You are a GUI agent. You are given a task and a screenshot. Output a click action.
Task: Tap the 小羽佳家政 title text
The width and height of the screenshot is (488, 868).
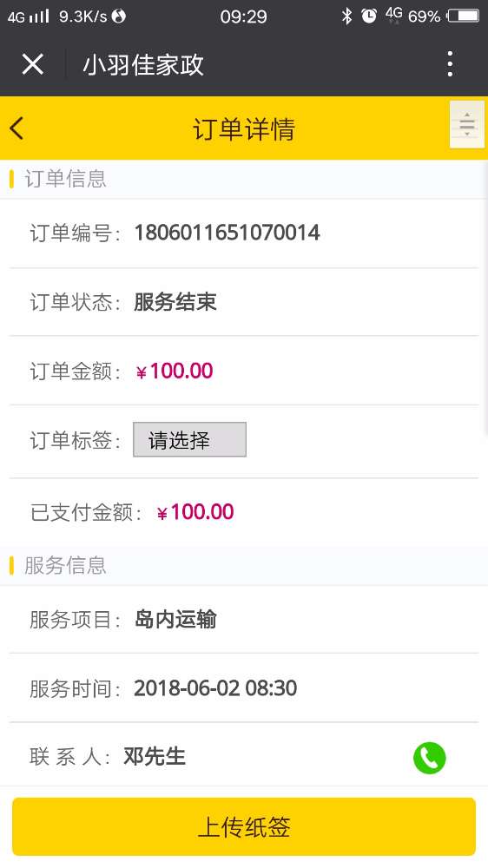pos(143,65)
